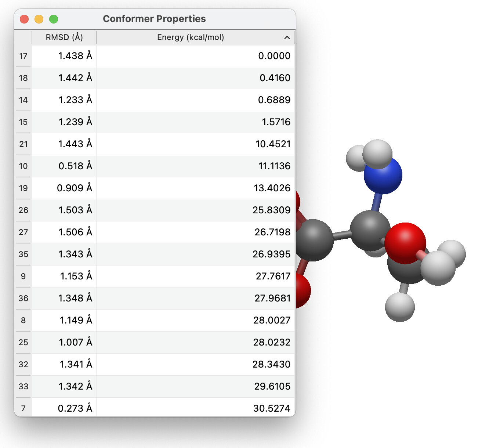Viewport: 489px width, 448px height.
Task: Toggle the sort direction arrow in Energy header
Action: tap(287, 37)
